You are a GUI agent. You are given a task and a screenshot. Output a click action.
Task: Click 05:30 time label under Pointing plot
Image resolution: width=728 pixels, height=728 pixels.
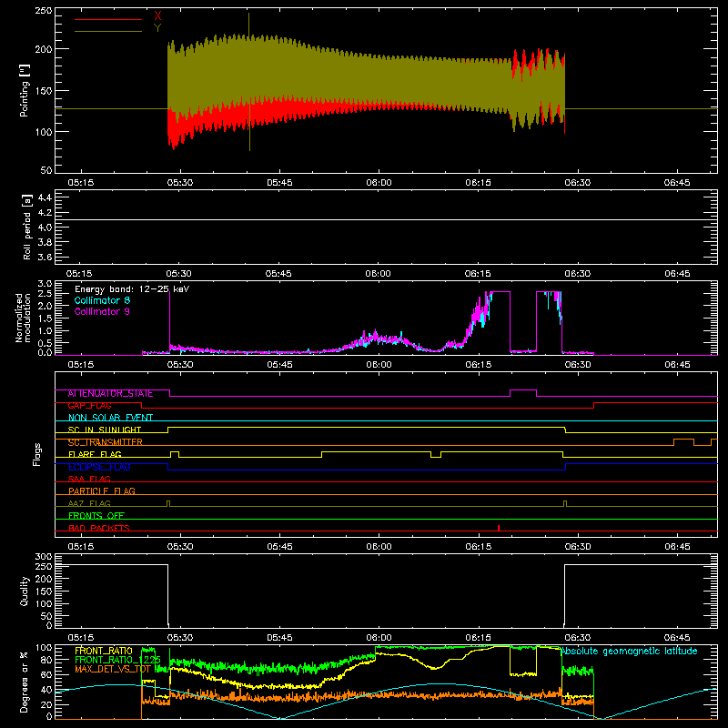180,183
